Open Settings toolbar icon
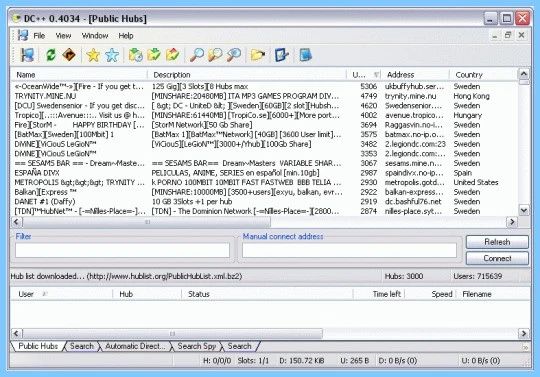Viewport: 540px width, 377px height. [282, 55]
